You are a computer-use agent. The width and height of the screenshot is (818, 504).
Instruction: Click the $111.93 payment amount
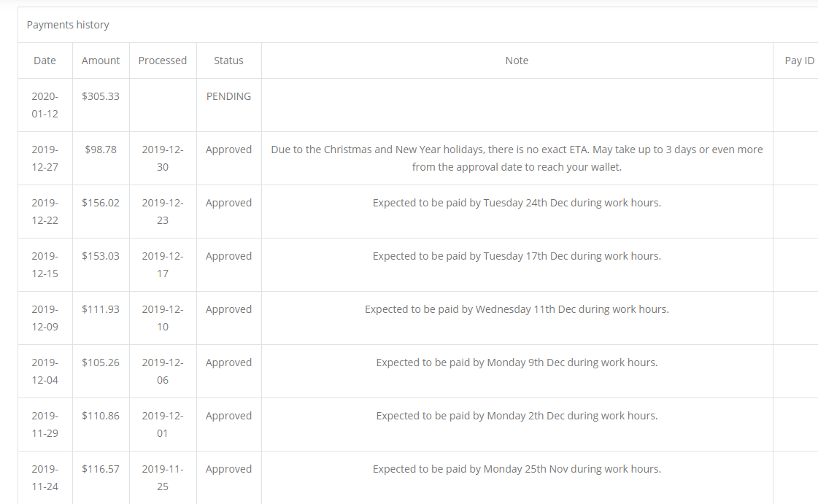click(101, 309)
